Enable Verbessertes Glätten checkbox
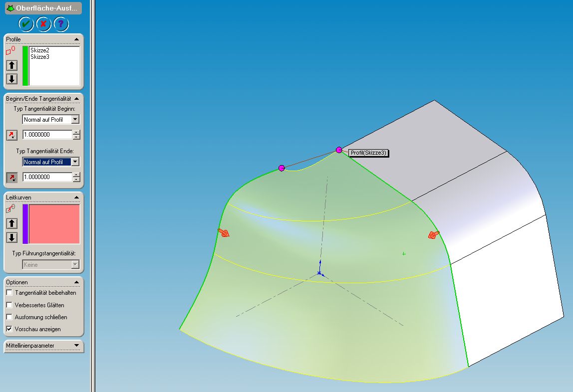The image size is (573, 392). [x=9, y=305]
